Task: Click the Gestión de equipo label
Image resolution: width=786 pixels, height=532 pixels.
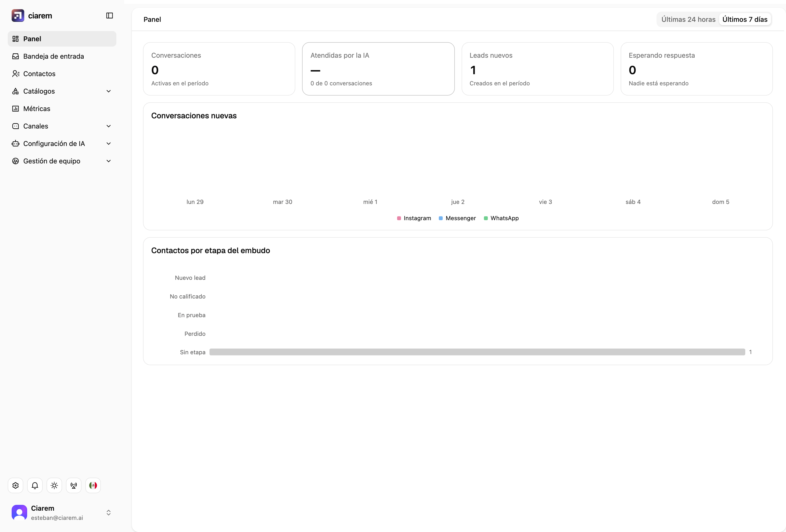Action: pyautogui.click(x=52, y=161)
